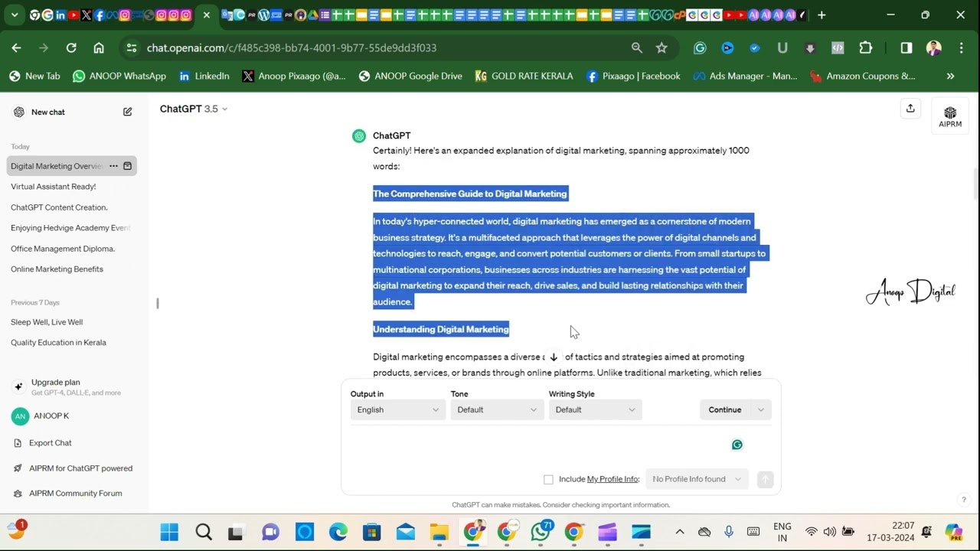Click the Continue button
Viewport: 980px width, 551px height.
(x=725, y=410)
